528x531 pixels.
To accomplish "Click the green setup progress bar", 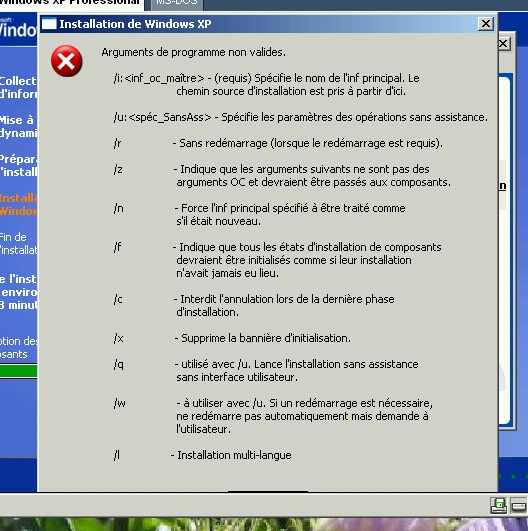I will coord(19,371).
